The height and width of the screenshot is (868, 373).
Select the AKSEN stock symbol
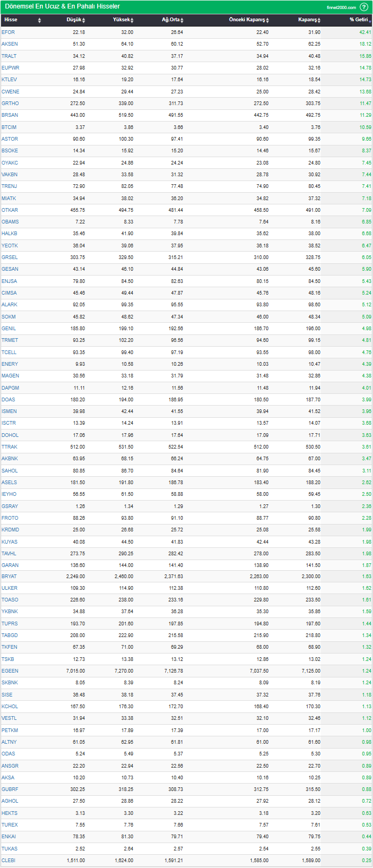click(10, 44)
